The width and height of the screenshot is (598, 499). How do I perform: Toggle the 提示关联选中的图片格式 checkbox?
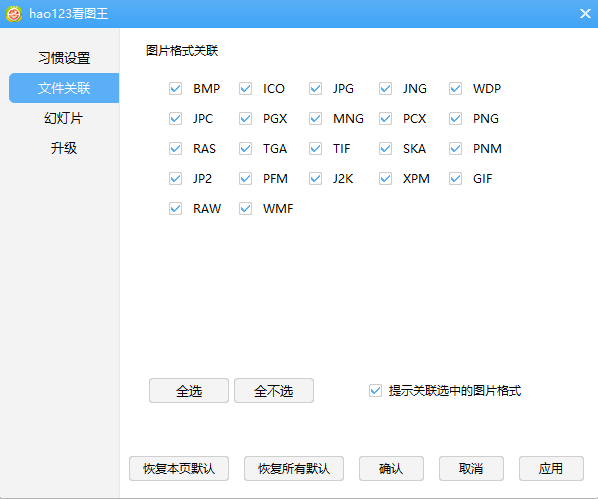click(375, 391)
